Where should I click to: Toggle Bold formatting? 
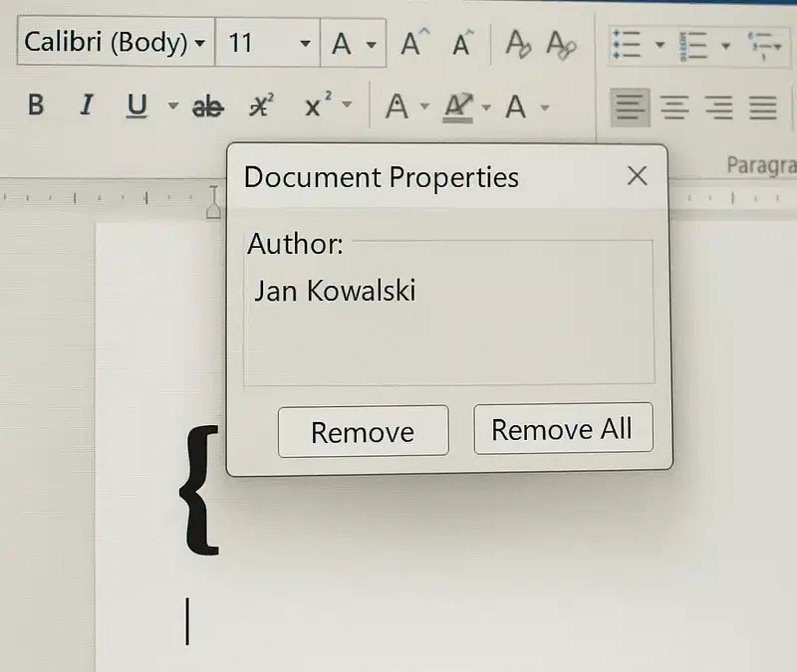coord(36,106)
